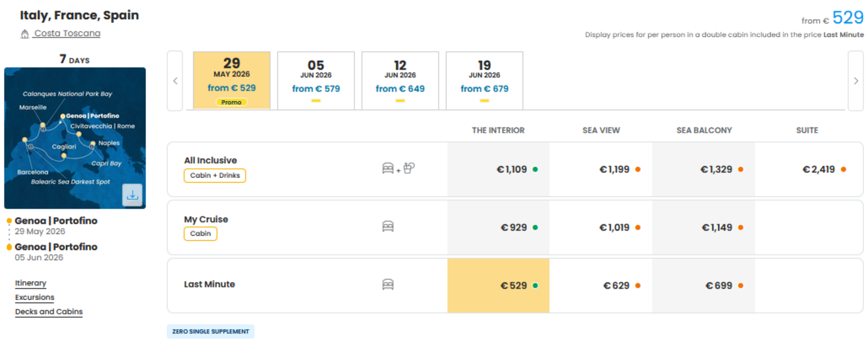Image resolution: width=868 pixels, height=342 pixels.
Task: Choose All Inclusive Sea View at €1,199
Action: coord(601,169)
